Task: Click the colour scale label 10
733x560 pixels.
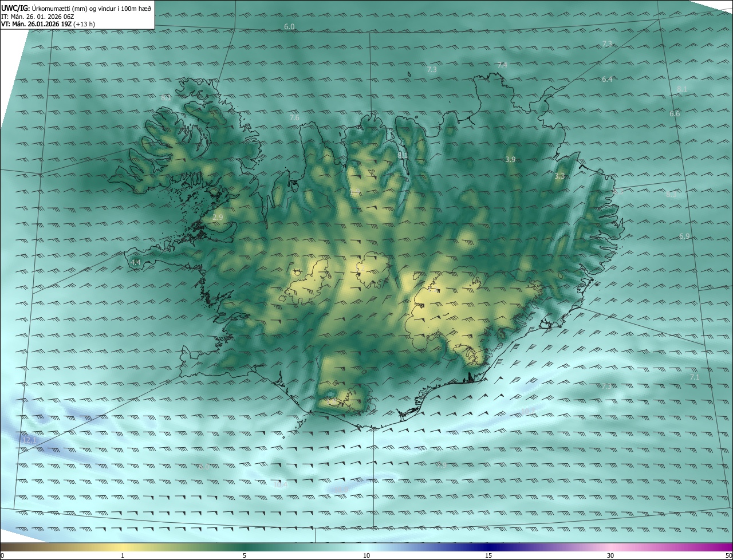Action: coord(366,555)
